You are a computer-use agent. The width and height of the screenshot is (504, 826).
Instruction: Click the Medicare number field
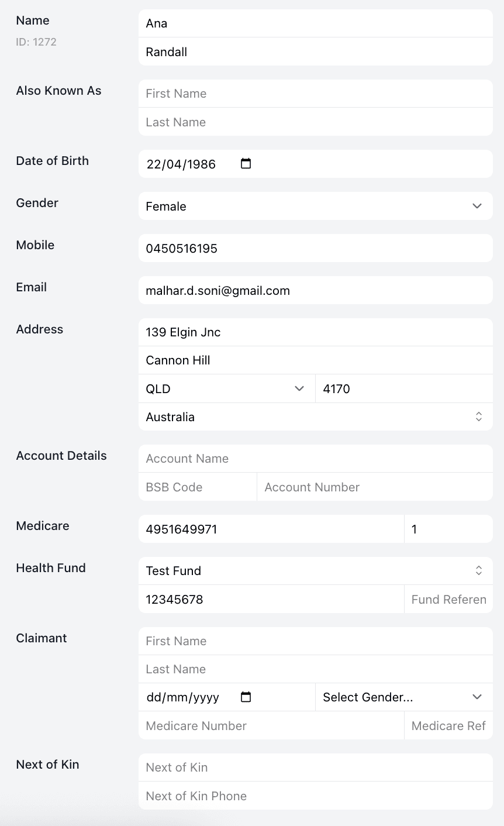point(271,529)
